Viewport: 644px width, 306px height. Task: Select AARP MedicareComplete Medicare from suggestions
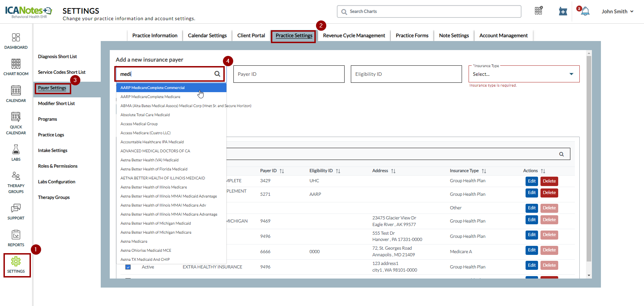pyautogui.click(x=150, y=97)
